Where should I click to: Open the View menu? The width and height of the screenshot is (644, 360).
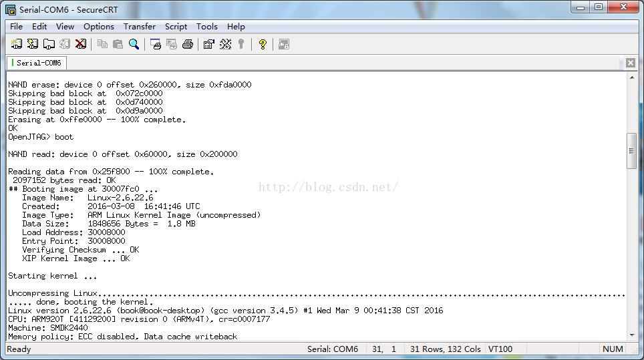[65, 26]
